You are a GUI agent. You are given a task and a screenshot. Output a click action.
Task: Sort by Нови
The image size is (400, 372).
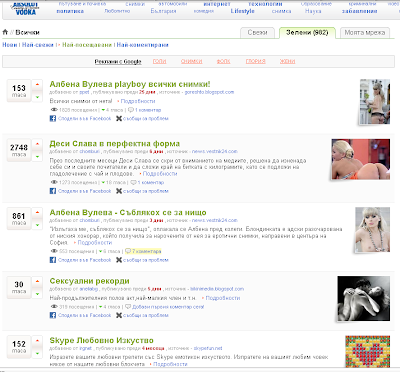pyautogui.click(x=10, y=45)
